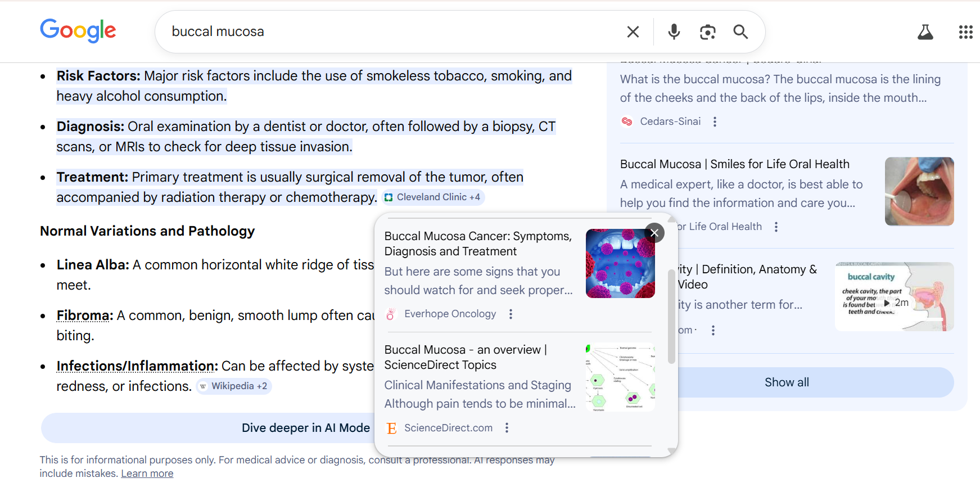Viewport: 980px width, 487px height.
Task: Open Search Labs flask icon
Action: click(x=925, y=32)
